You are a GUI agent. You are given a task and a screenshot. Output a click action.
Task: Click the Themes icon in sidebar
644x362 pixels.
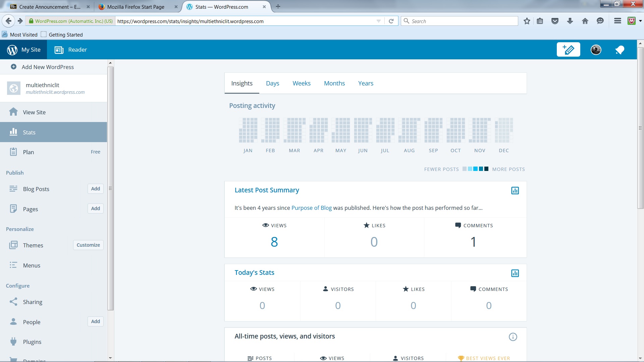click(x=13, y=245)
